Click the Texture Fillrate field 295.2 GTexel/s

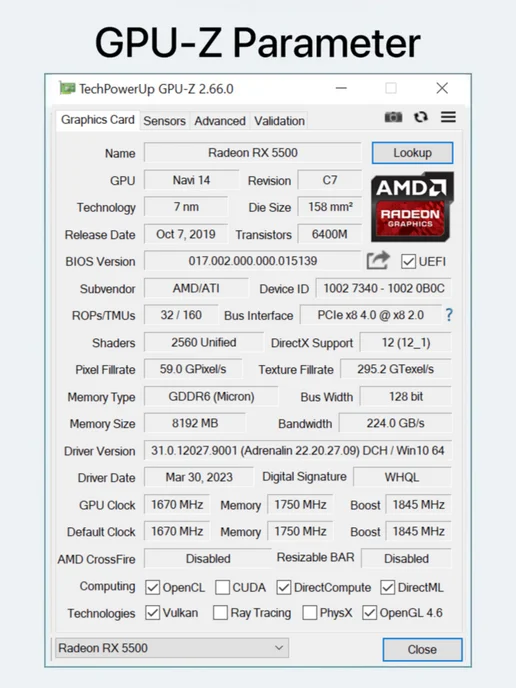[396, 369]
